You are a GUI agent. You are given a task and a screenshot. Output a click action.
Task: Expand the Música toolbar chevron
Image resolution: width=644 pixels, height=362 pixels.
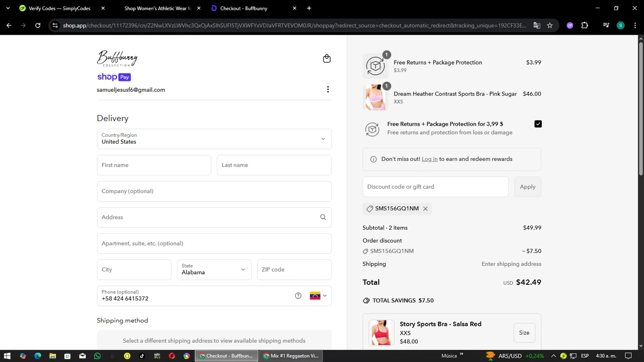(462, 354)
